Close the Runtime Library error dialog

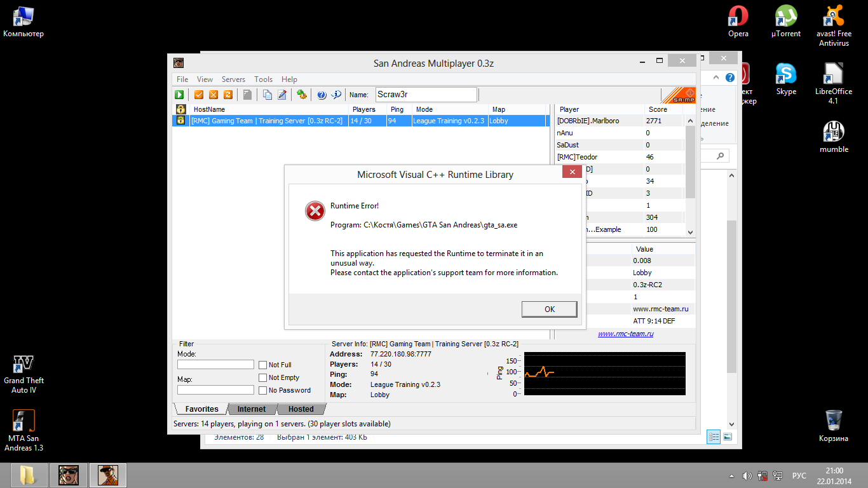pos(572,172)
